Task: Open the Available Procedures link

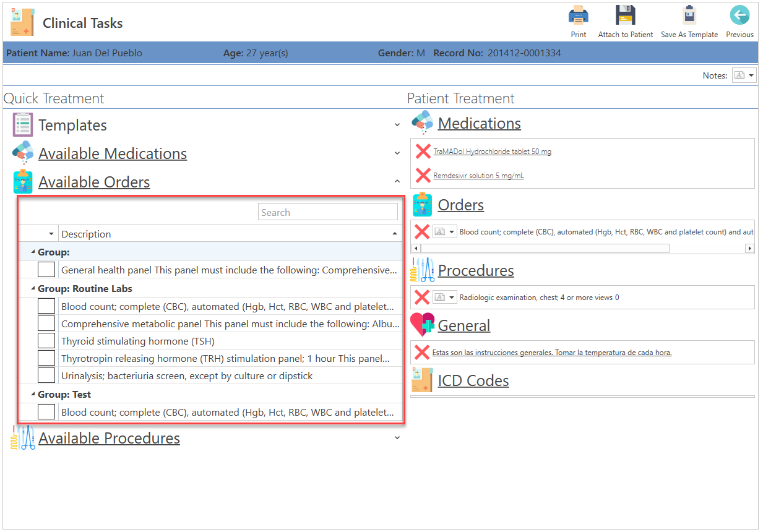Action: click(109, 438)
